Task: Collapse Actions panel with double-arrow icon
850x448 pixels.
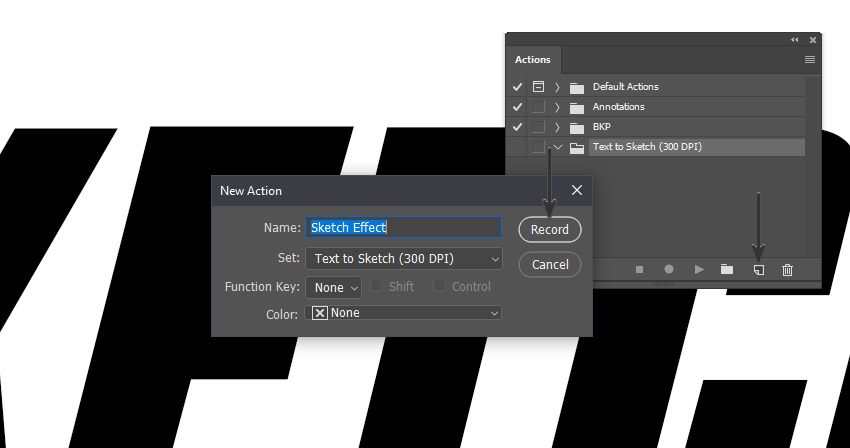Action: (795, 40)
